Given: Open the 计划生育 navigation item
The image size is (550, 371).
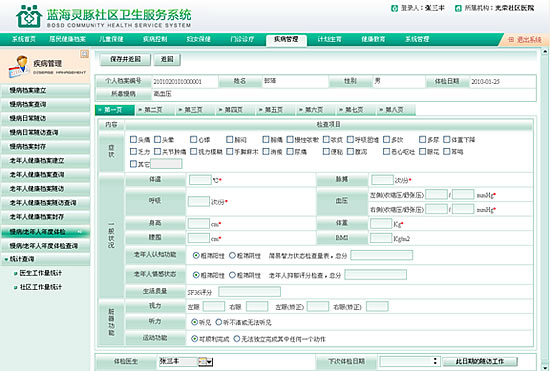Looking at the screenshot, I should [330, 39].
